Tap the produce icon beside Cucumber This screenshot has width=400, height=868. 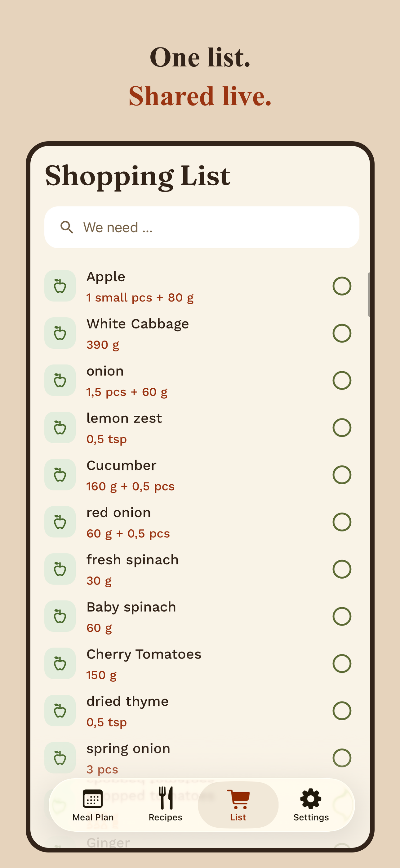60,475
